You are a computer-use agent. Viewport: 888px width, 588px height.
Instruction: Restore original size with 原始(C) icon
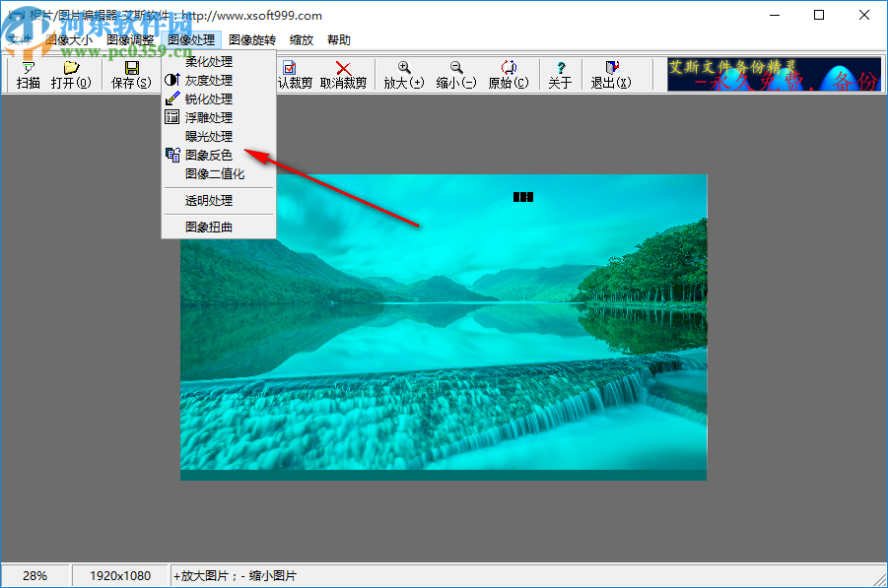pyautogui.click(x=509, y=75)
